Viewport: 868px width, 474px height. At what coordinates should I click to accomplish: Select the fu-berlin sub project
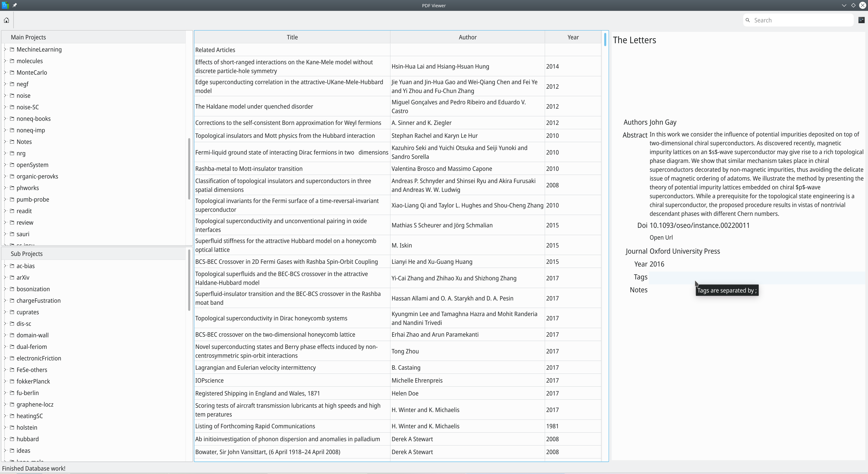click(x=28, y=393)
